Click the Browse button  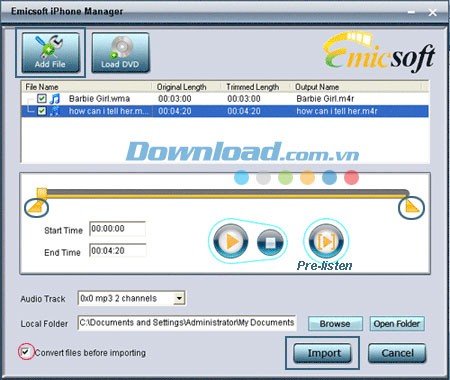pyautogui.click(x=335, y=324)
